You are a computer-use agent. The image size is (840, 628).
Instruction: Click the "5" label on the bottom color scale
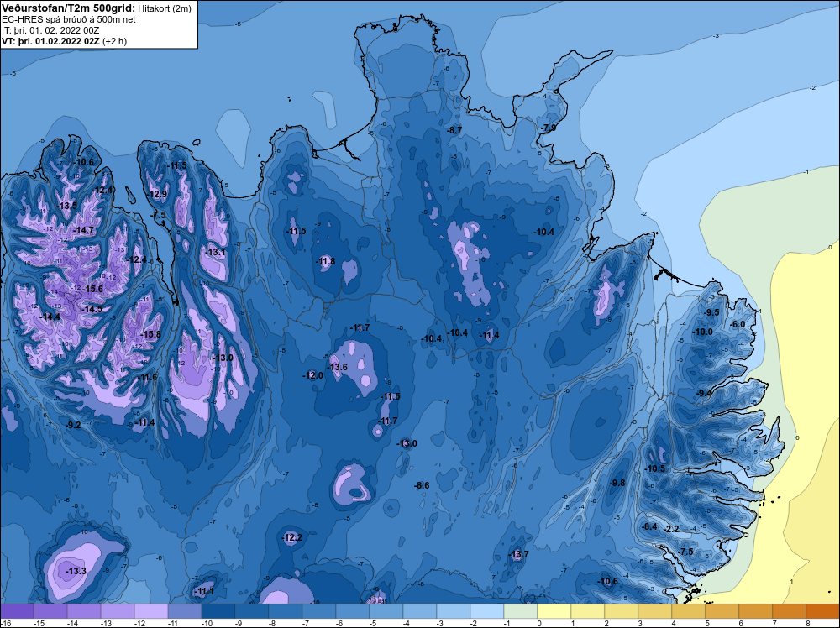click(707, 623)
